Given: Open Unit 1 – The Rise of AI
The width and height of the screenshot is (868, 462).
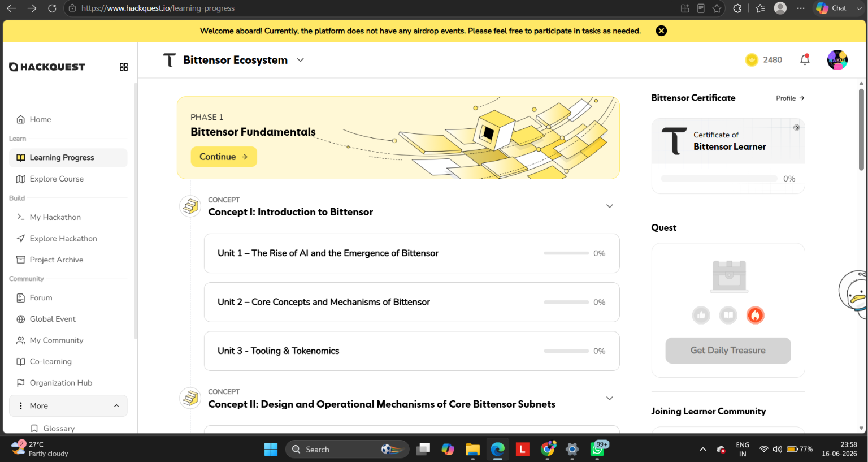Looking at the screenshot, I should [x=412, y=253].
